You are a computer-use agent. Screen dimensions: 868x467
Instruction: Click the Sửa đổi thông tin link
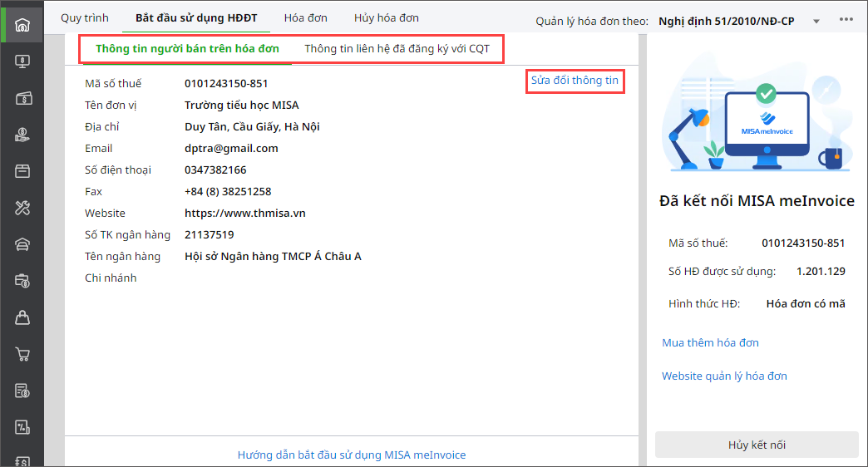point(575,81)
